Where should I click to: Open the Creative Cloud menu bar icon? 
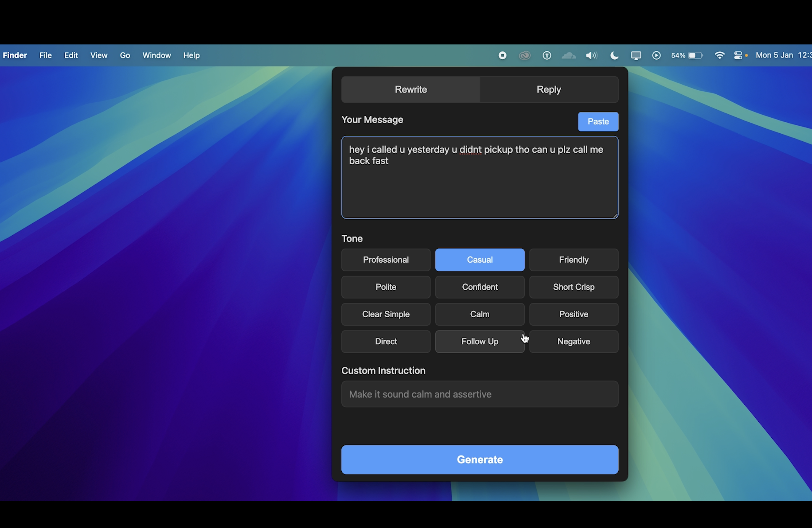(525, 55)
